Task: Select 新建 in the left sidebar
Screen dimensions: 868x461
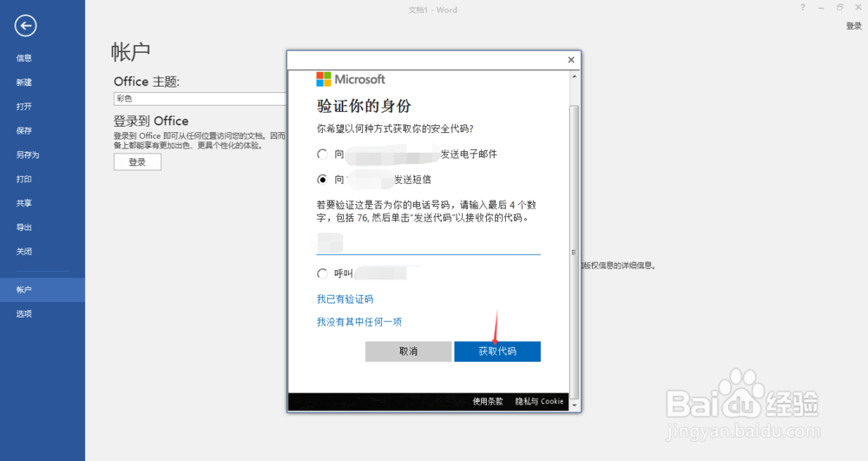Action: 23,82
